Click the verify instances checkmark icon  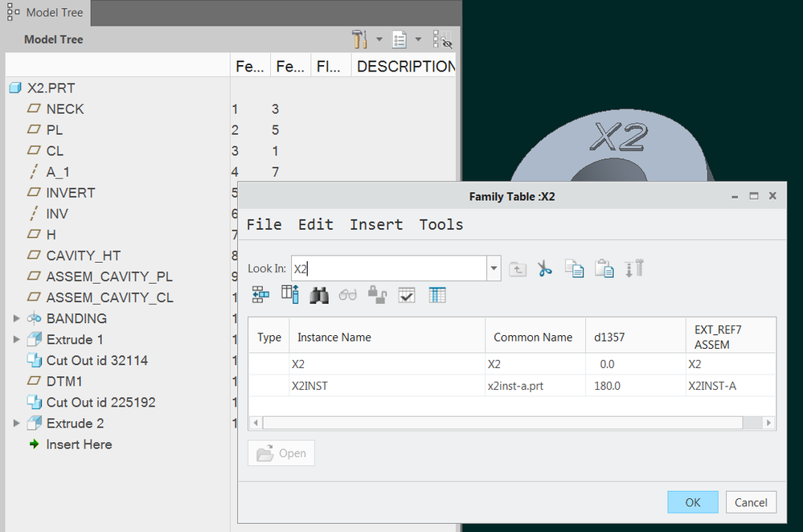407,295
